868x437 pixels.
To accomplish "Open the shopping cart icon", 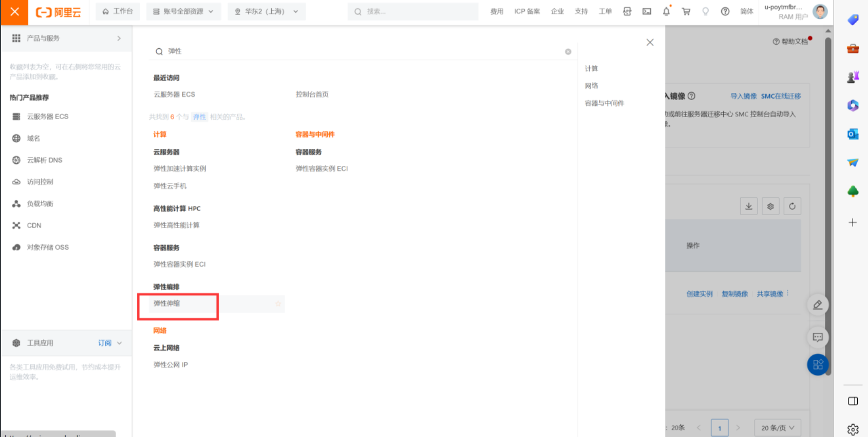I will click(686, 11).
